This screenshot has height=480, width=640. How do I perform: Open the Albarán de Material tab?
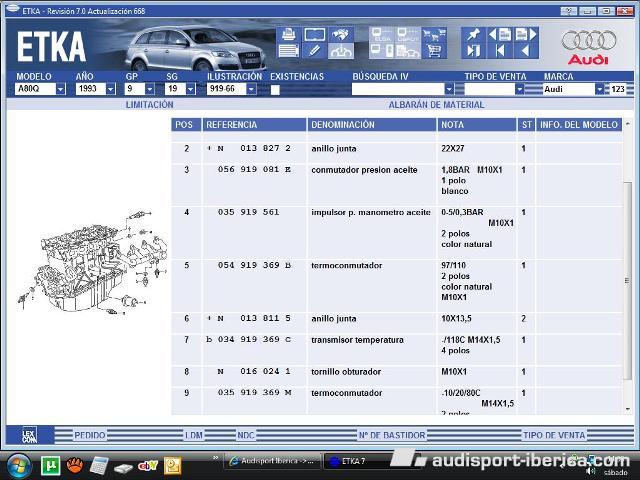pyautogui.click(x=436, y=105)
